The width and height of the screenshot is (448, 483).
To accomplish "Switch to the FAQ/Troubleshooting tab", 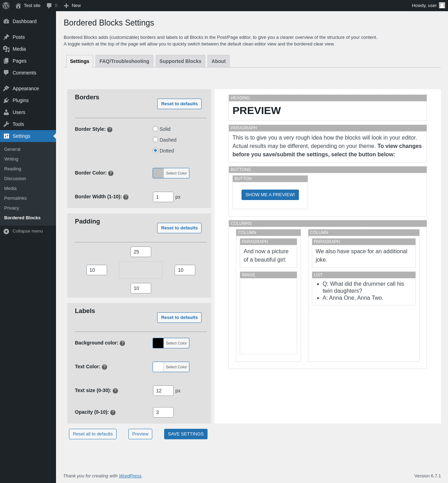I will pyautogui.click(x=124, y=61).
